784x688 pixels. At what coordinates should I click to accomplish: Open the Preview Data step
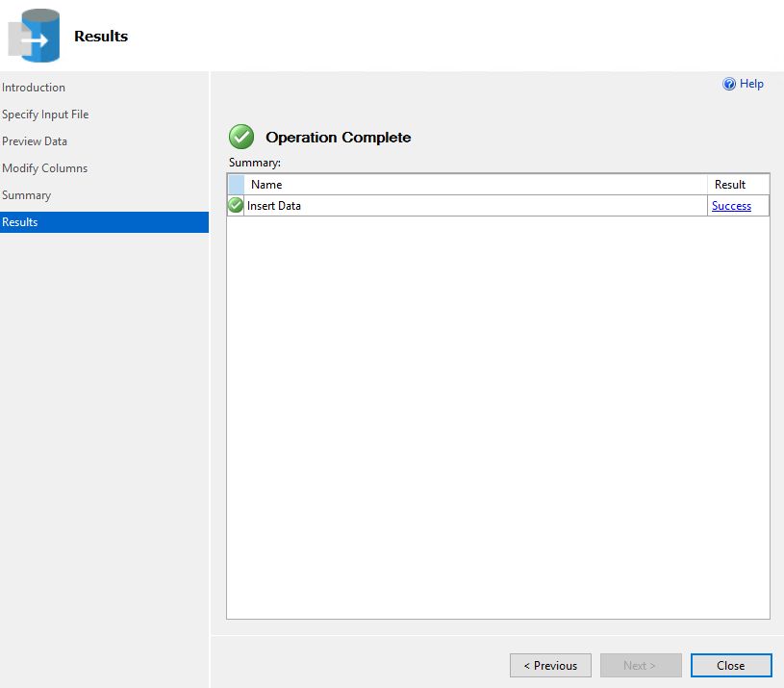[x=35, y=141]
